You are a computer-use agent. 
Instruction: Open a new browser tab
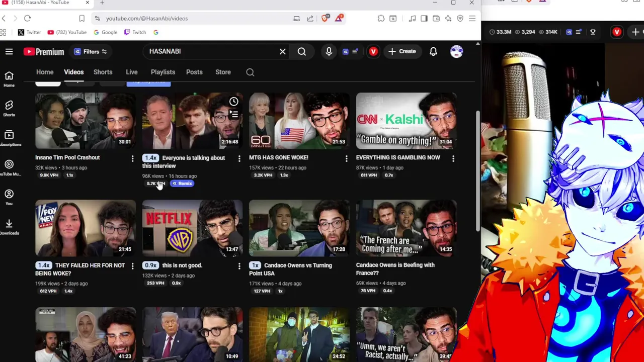pos(102,3)
